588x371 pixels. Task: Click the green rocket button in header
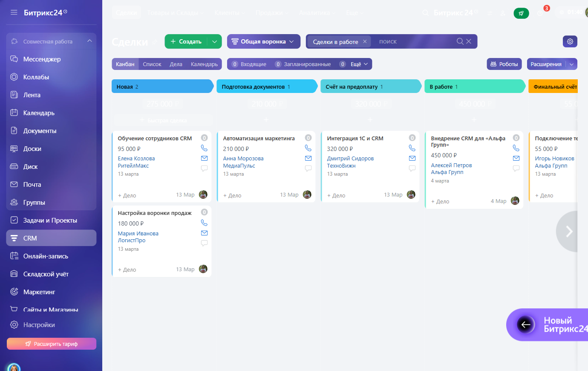(x=521, y=13)
